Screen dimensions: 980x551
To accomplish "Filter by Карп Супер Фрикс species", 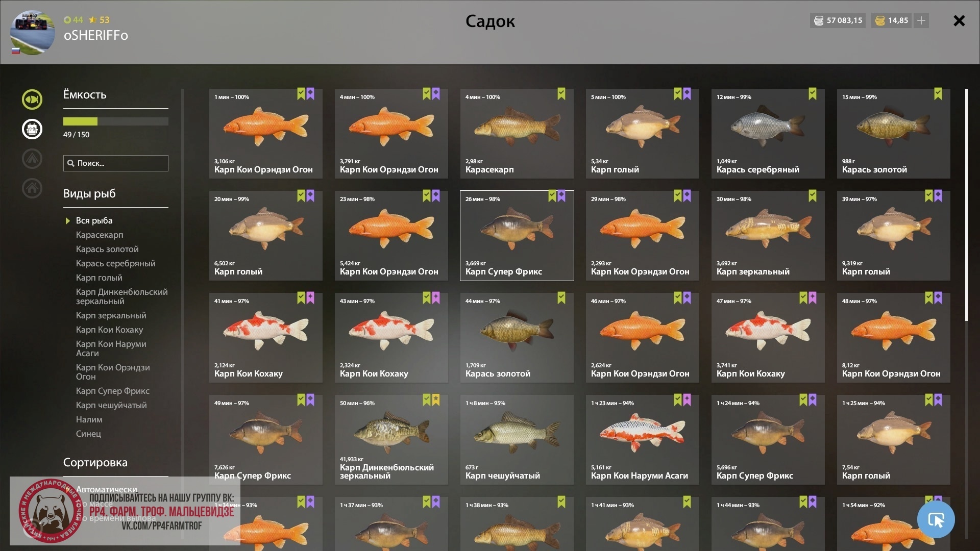I will coord(112,391).
